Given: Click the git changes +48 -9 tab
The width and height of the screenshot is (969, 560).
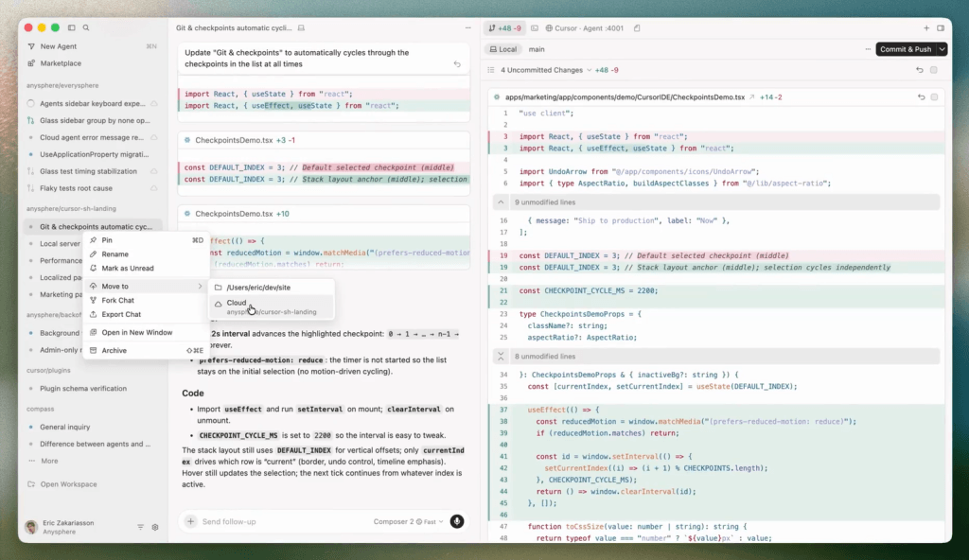Looking at the screenshot, I should click(x=505, y=28).
